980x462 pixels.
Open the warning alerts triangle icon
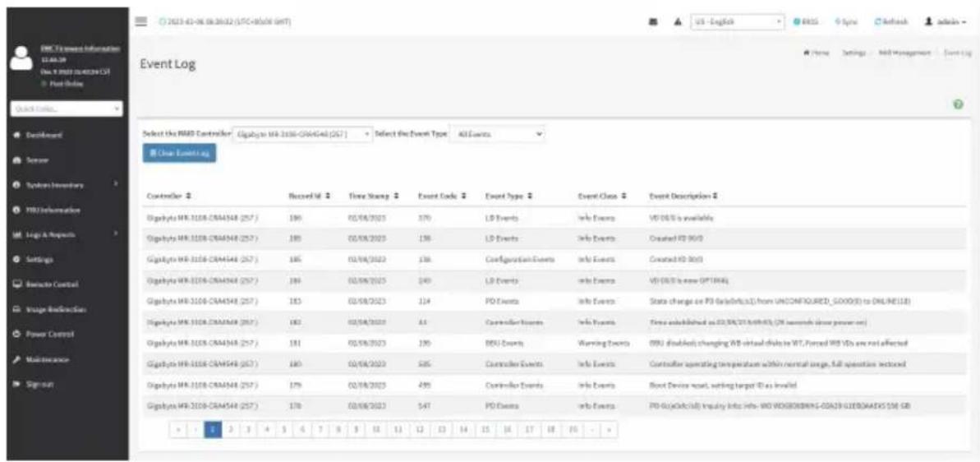point(679,22)
